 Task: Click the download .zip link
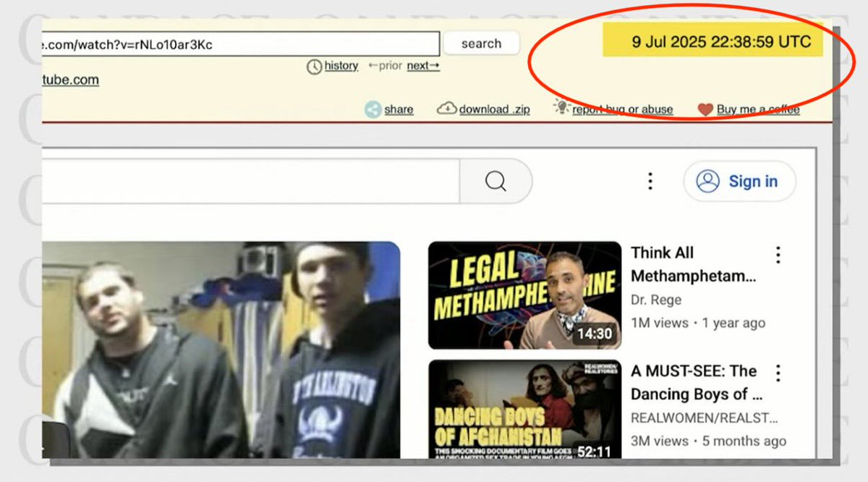494,109
